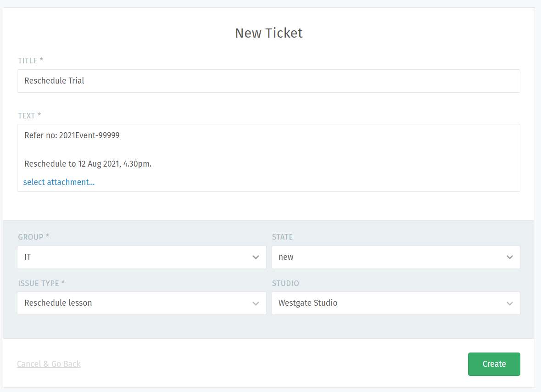Click the chevron arrow in Group dropdown

pos(256,258)
